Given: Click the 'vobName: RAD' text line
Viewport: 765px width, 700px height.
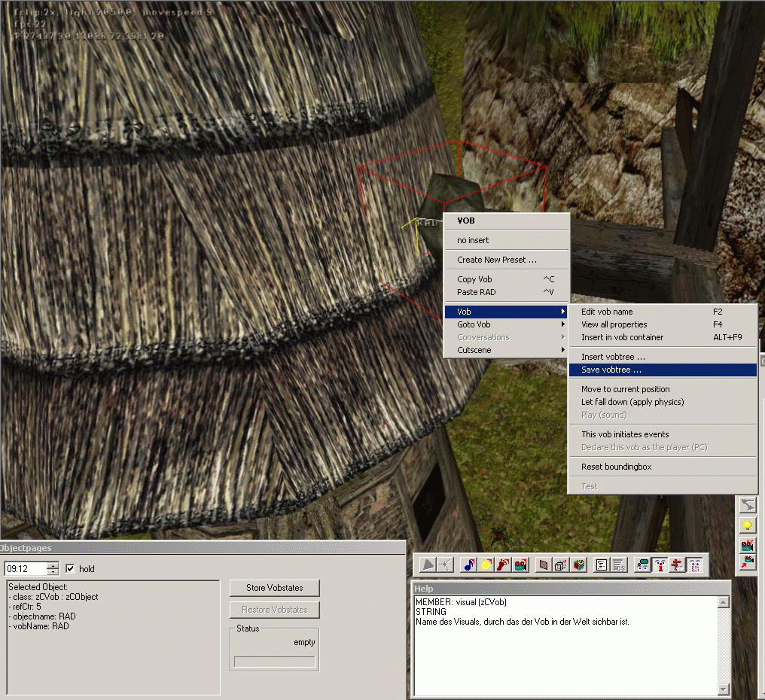Looking at the screenshot, I should pyautogui.click(x=38, y=625).
